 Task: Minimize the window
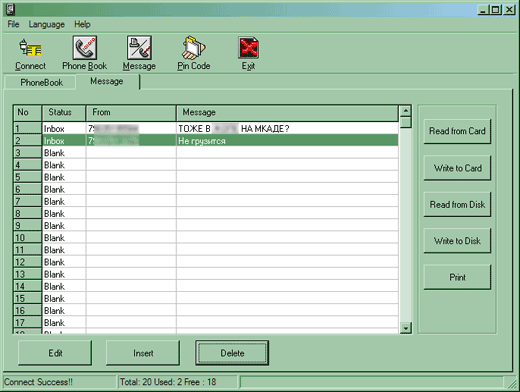(482, 10)
